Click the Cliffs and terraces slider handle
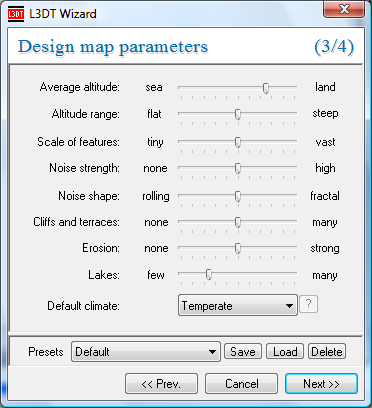Viewport: 372px width, 408px height. (238, 222)
